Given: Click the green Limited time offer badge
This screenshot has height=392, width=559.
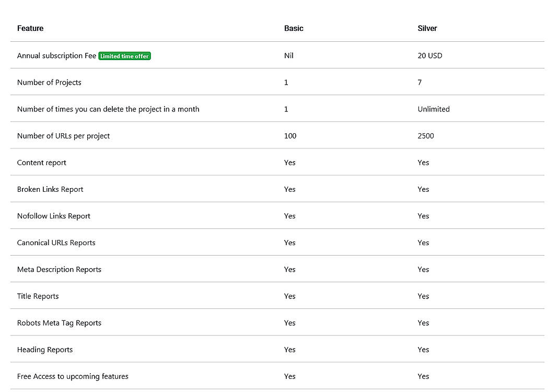Looking at the screenshot, I should pos(124,56).
